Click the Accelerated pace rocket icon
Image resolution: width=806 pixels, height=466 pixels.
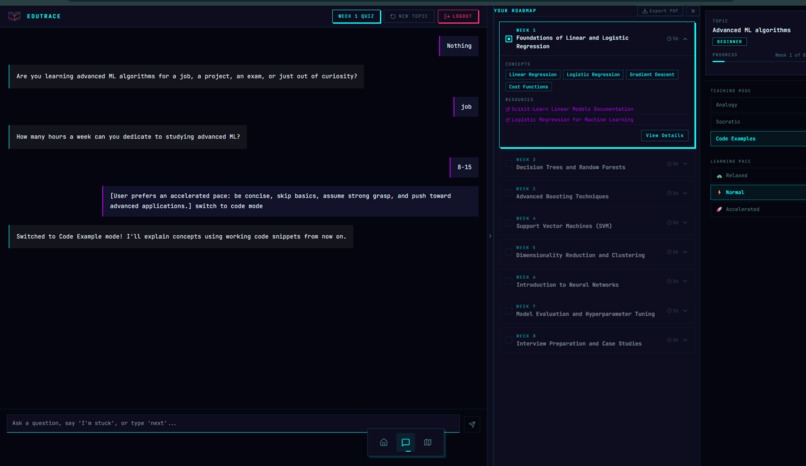coord(719,209)
